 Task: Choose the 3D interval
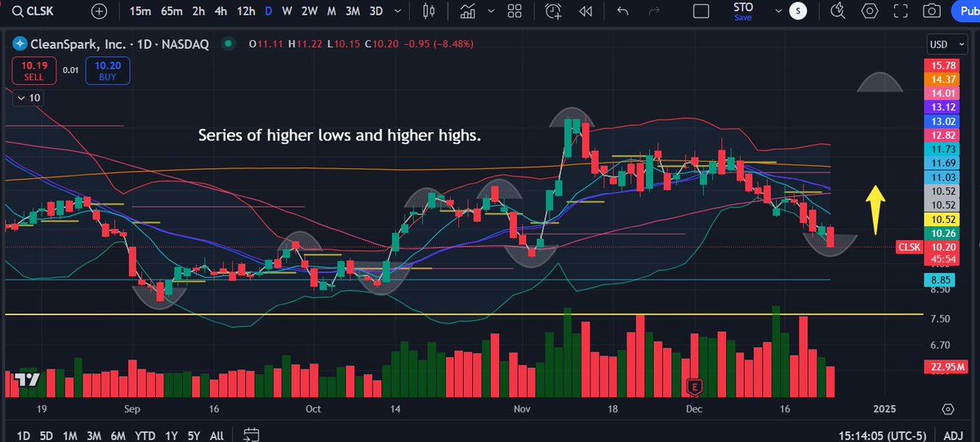pos(376,11)
